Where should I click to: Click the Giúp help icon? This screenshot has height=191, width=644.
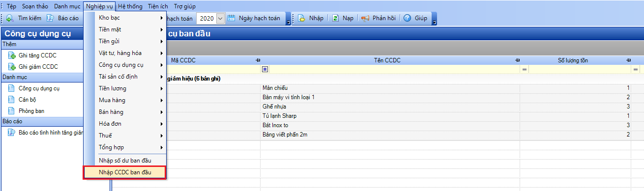[x=407, y=18]
